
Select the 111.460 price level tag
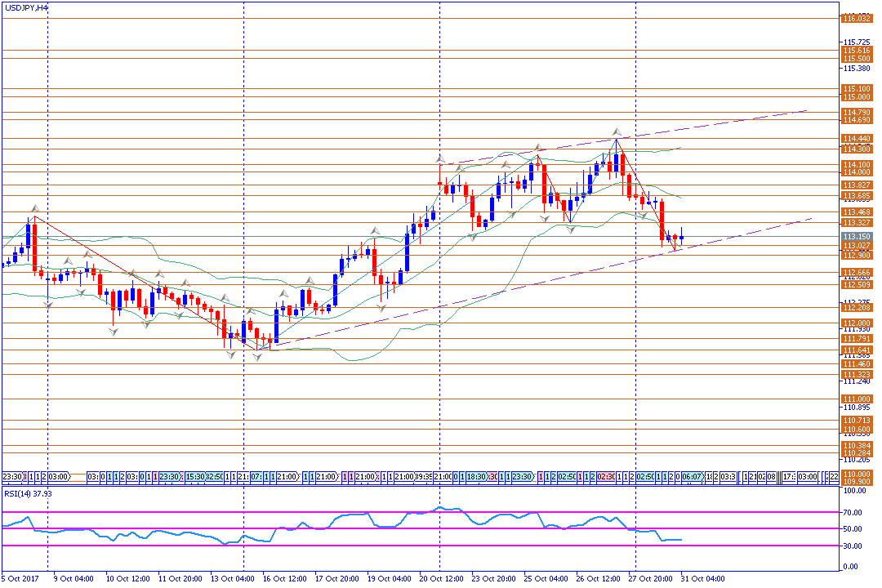857,364
